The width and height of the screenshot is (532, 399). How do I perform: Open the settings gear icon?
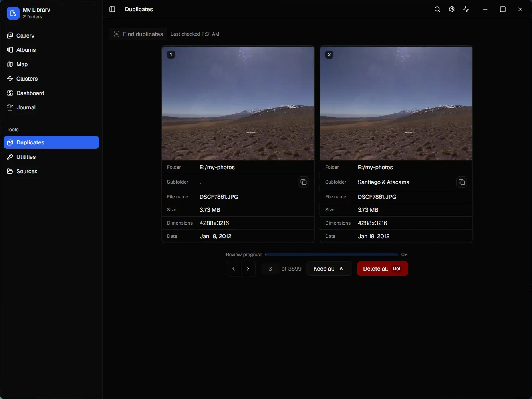tap(452, 9)
